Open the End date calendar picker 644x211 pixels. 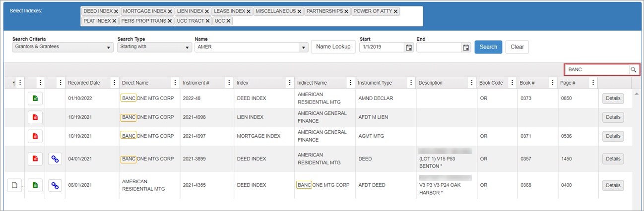(x=466, y=47)
